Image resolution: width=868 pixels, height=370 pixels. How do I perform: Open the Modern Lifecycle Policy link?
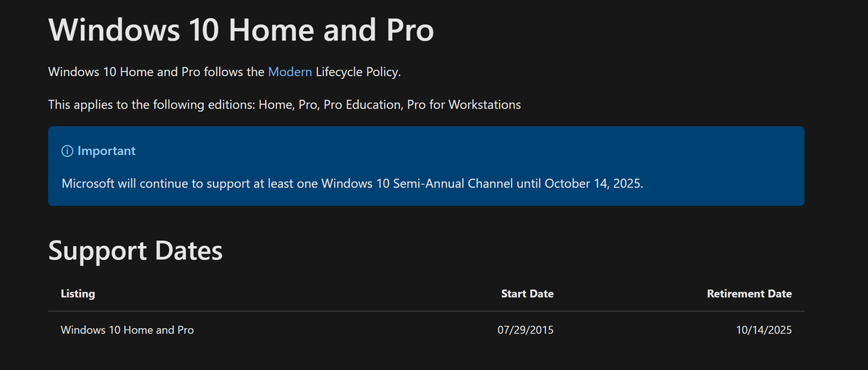(290, 72)
